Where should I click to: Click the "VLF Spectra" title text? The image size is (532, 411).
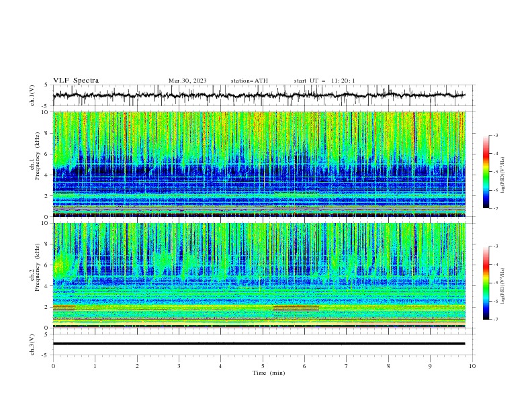click(x=76, y=81)
